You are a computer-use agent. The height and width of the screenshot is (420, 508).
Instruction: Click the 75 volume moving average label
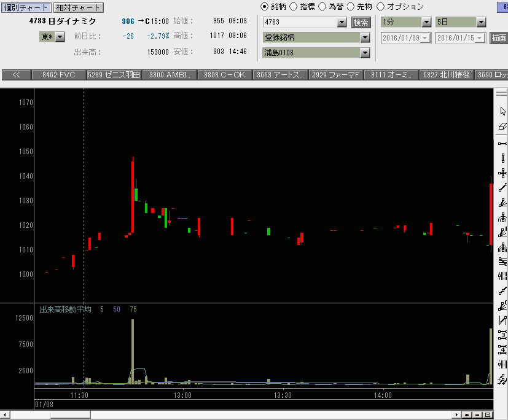133,309
